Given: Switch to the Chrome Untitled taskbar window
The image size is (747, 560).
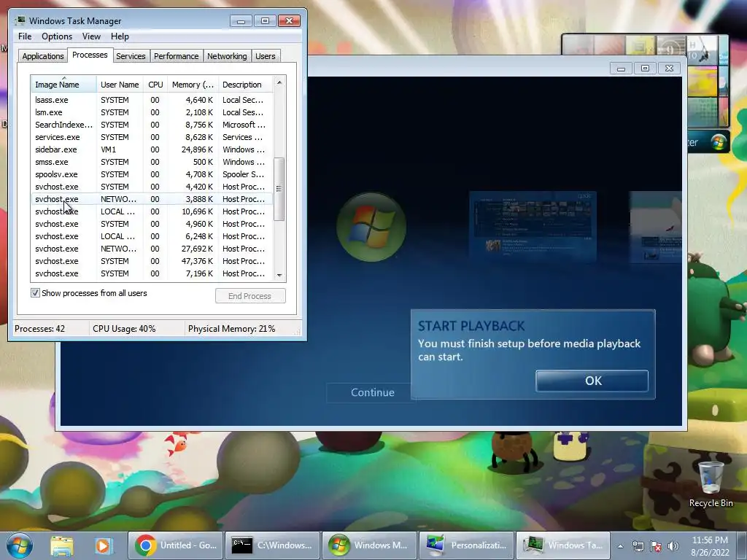Looking at the screenshot, I should point(175,545).
